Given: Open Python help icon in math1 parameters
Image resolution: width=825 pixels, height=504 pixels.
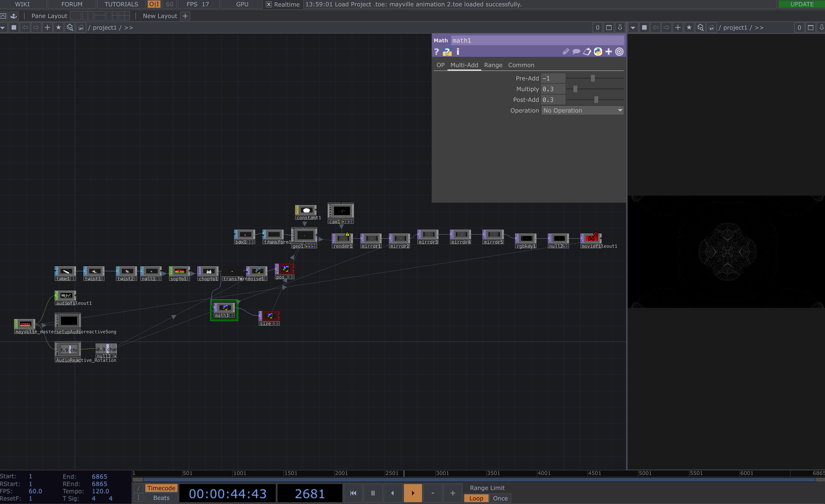Looking at the screenshot, I should 447,52.
